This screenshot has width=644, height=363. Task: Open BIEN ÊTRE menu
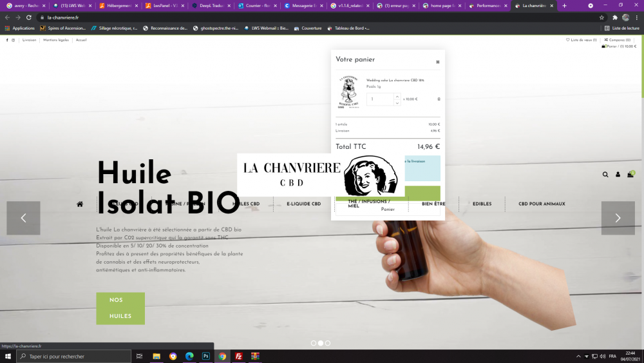coord(433,204)
